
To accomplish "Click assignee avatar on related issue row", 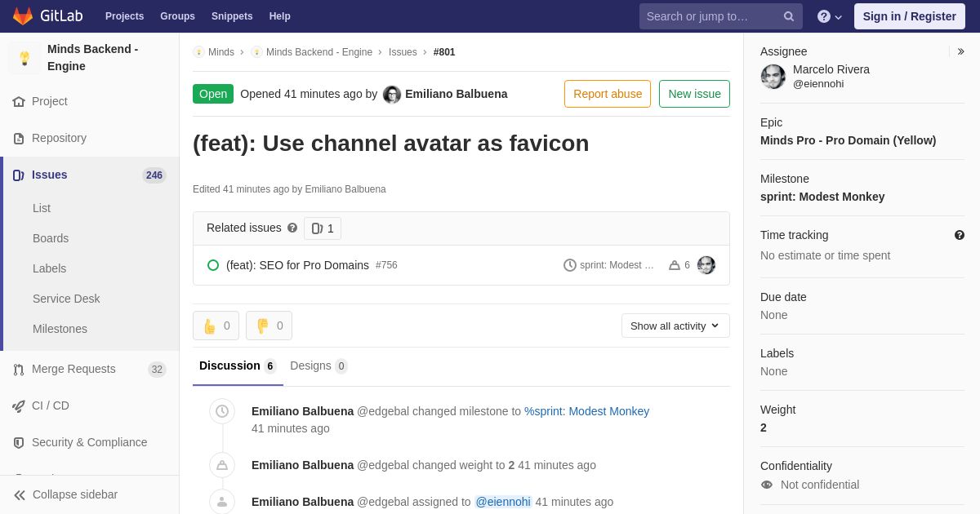I will pyautogui.click(x=706, y=265).
